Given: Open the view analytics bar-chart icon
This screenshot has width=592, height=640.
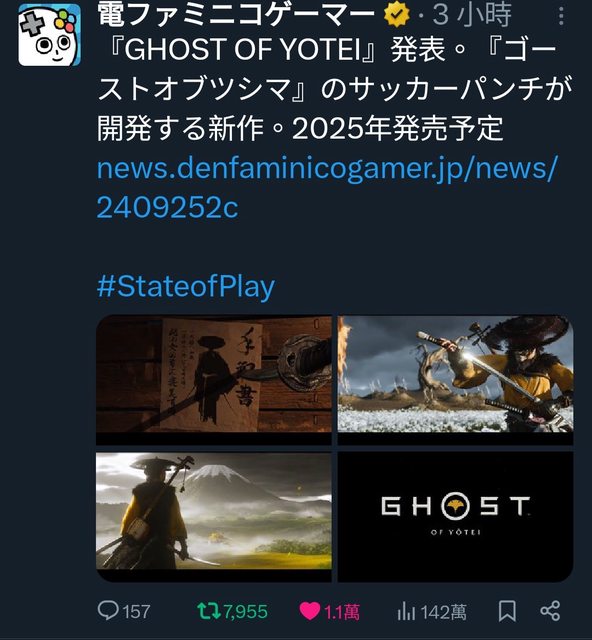Looking at the screenshot, I should pos(406,611).
